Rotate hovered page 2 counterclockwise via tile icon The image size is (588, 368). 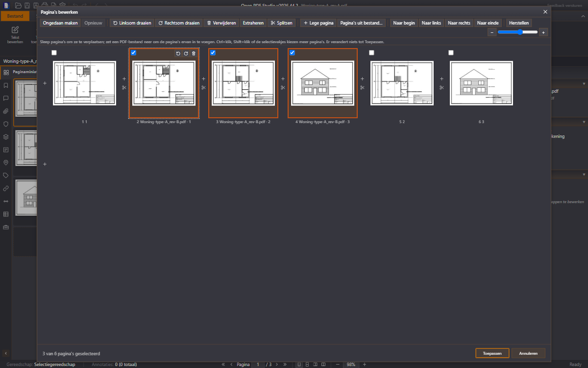(x=178, y=53)
